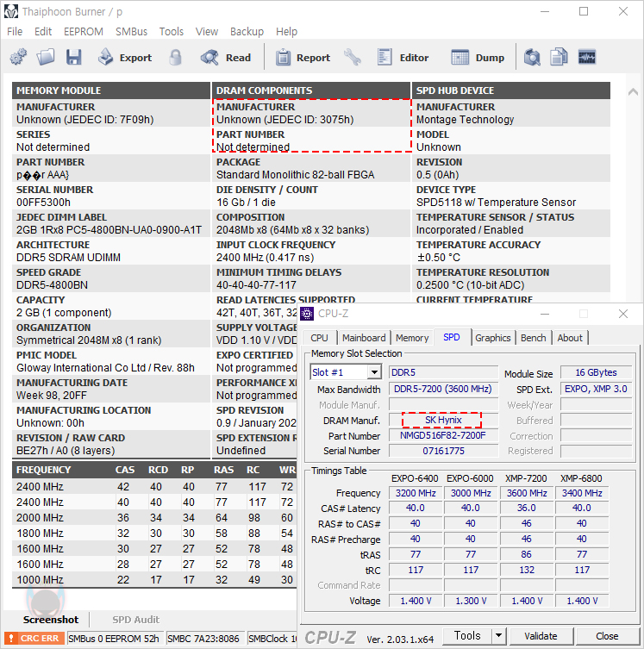
Task: Click the padlock write-protection icon
Action: (176, 57)
